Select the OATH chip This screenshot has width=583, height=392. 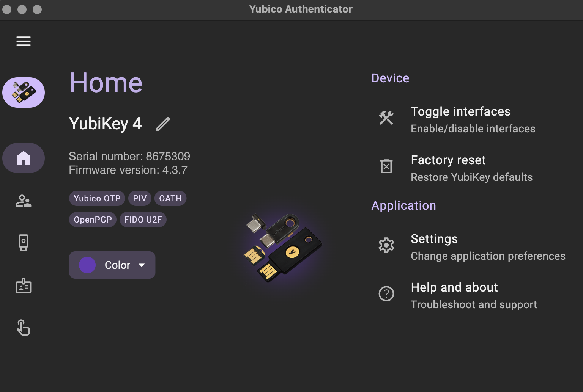170,198
